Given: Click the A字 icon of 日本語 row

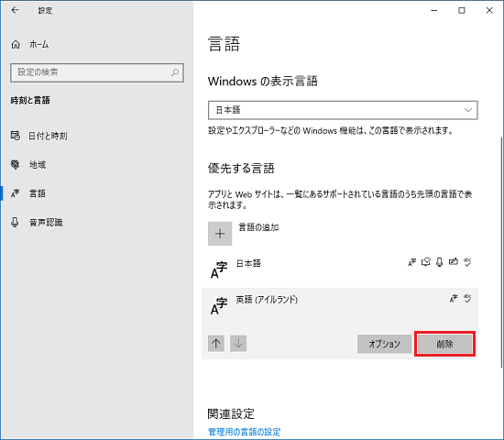Looking at the screenshot, I should 219,269.
